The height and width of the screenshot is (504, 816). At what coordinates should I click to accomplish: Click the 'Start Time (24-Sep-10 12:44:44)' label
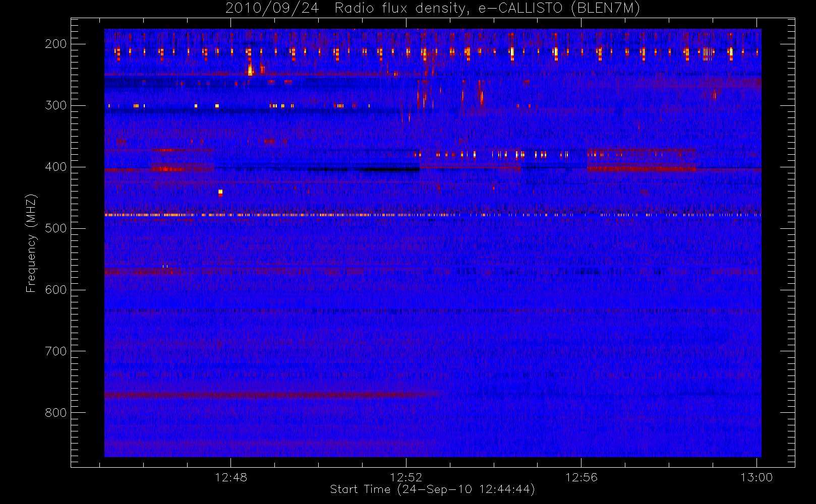[x=432, y=489]
